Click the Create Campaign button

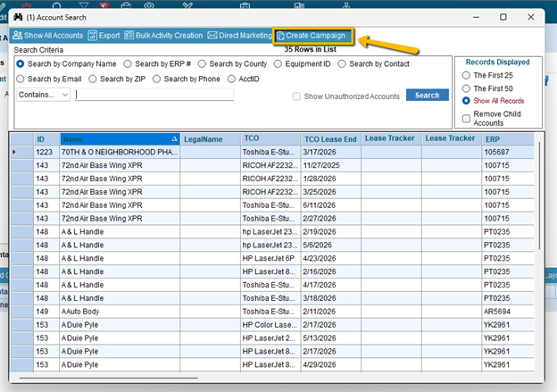[312, 36]
